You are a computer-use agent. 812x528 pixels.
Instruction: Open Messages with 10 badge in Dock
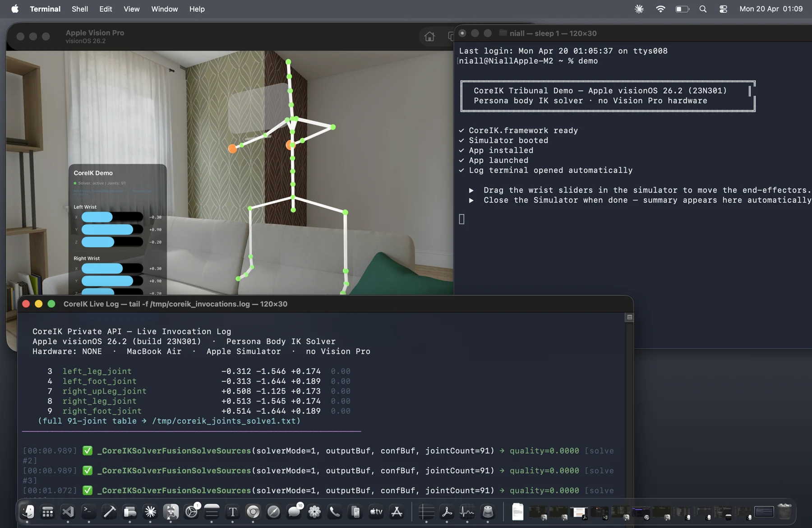294,512
